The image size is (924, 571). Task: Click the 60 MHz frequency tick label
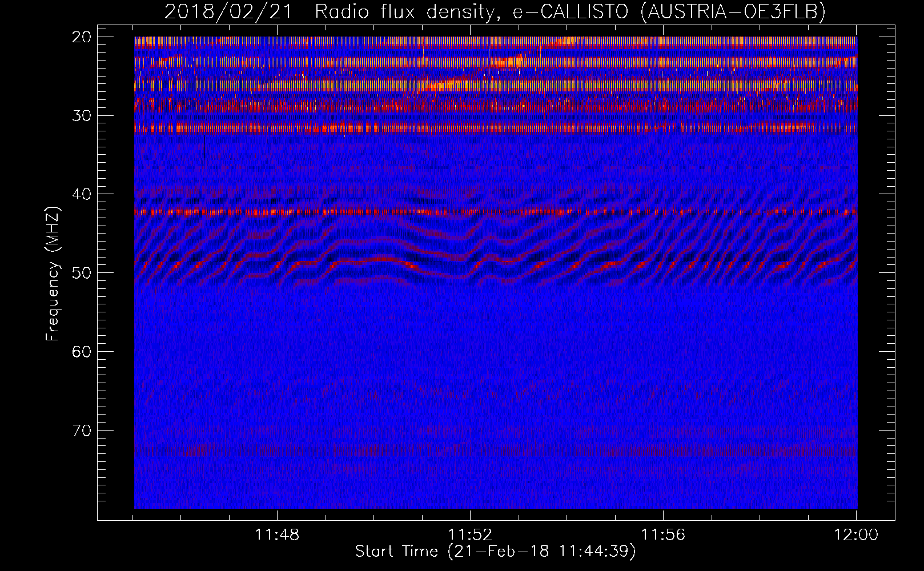[82, 352]
